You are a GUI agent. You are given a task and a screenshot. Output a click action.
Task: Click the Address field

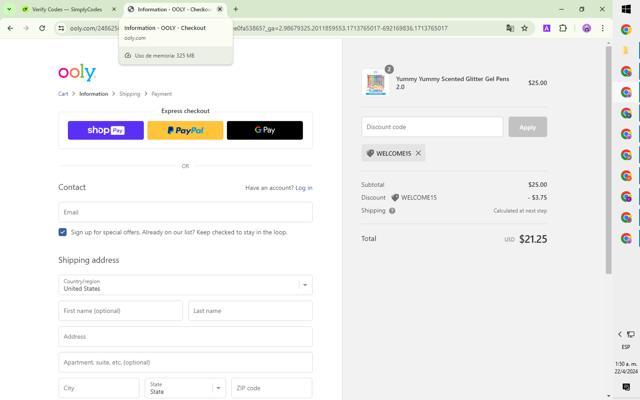point(185,337)
